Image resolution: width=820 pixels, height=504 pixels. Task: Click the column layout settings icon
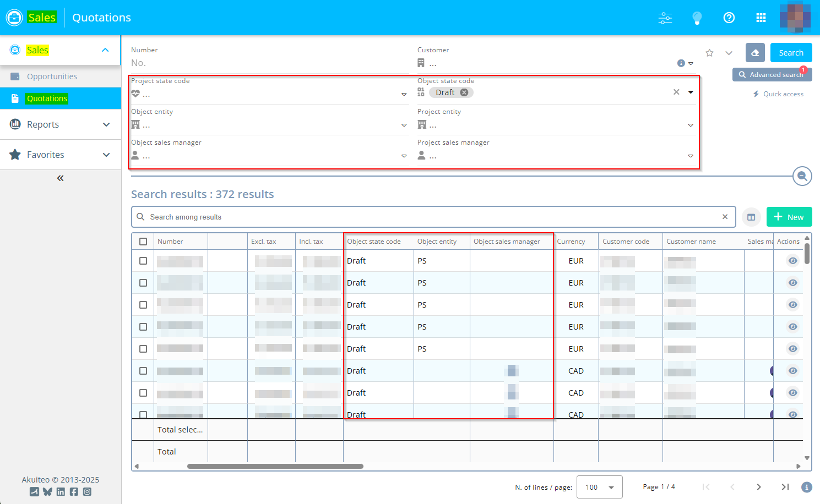pos(751,217)
